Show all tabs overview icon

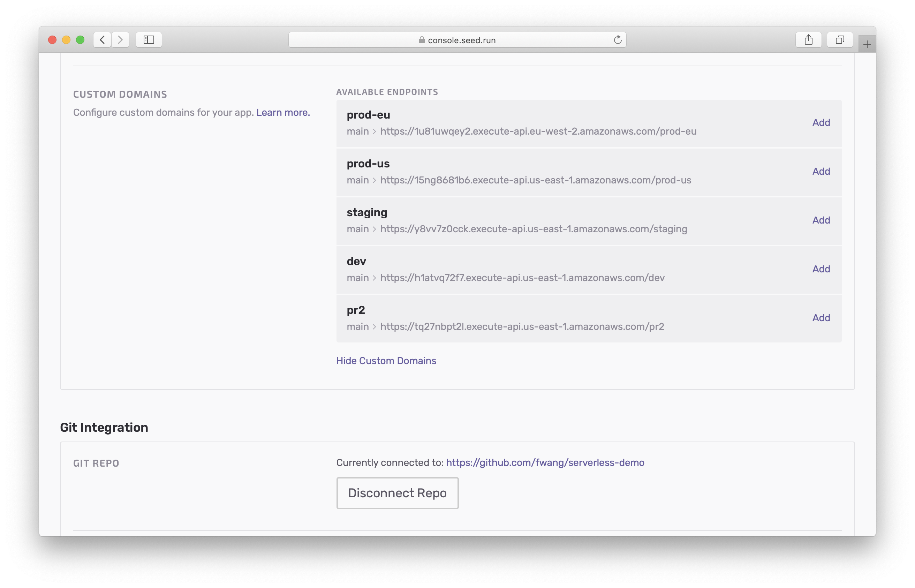840,40
